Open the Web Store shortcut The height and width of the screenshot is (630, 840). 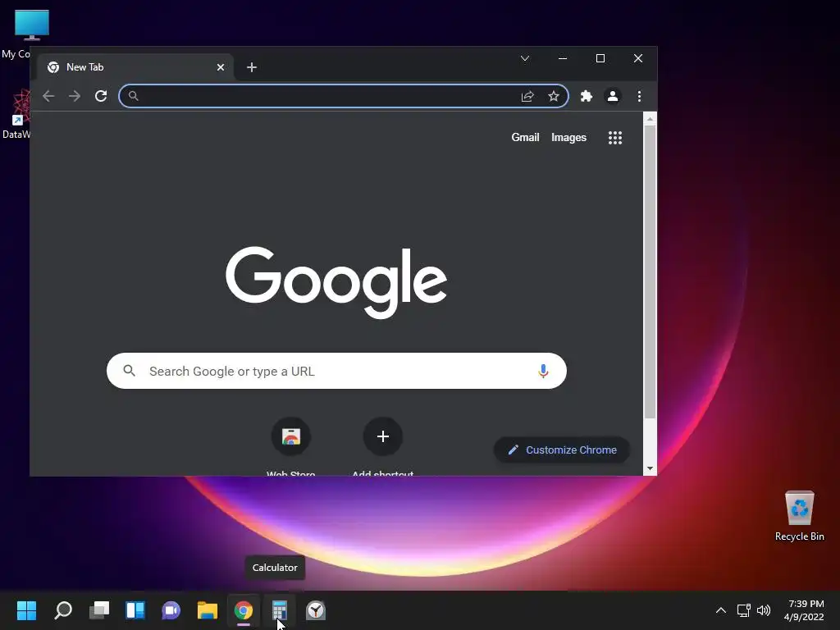point(291,436)
